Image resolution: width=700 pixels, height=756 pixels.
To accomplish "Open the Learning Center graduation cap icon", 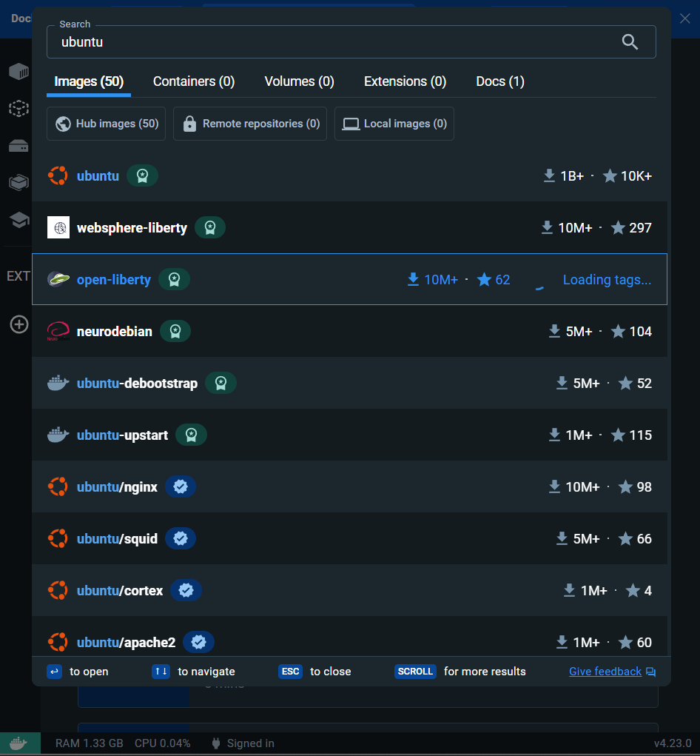I will click(18, 220).
